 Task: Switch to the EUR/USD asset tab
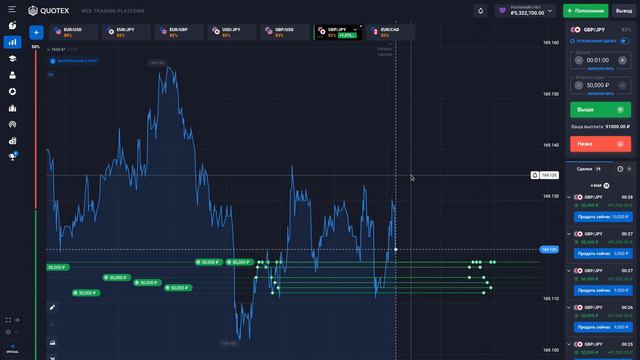click(73, 32)
